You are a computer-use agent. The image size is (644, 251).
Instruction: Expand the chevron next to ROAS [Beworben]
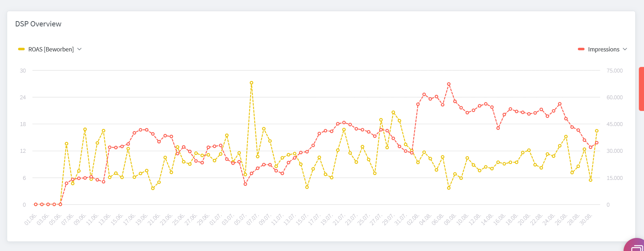point(80,49)
